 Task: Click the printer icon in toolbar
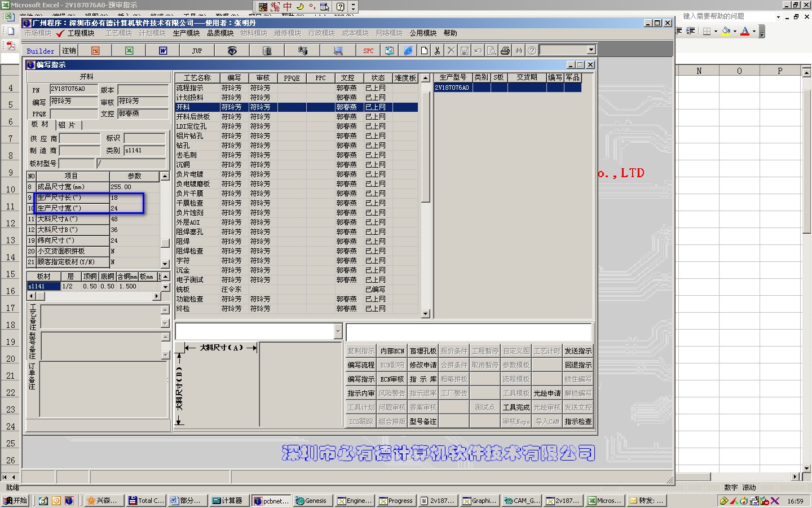[x=505, y=51]
